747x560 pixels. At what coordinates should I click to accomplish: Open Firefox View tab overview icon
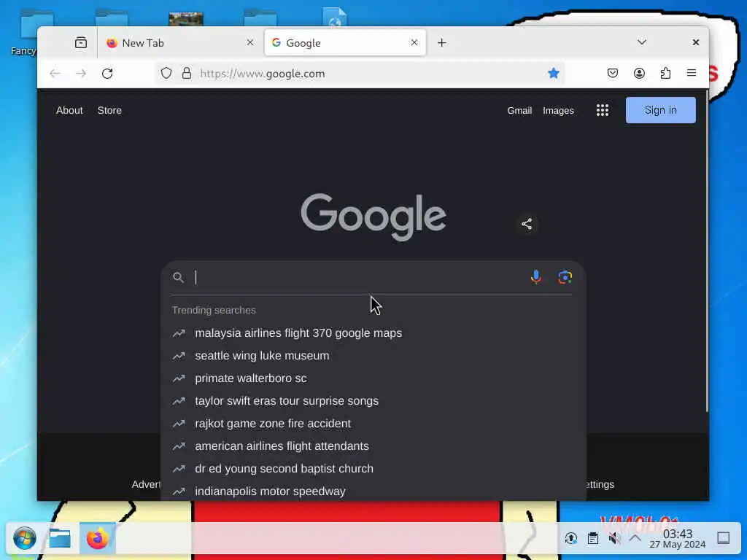pos(80,43)
